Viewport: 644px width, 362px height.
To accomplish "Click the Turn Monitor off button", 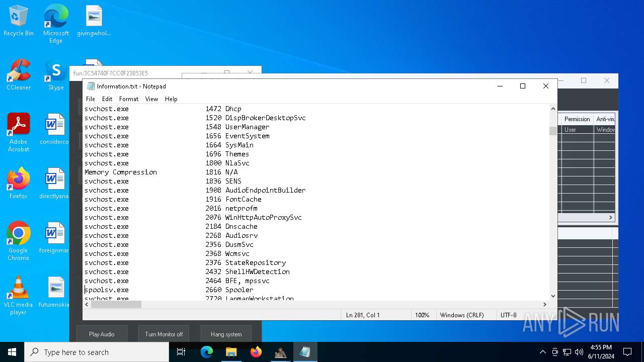I will [164, 334].
